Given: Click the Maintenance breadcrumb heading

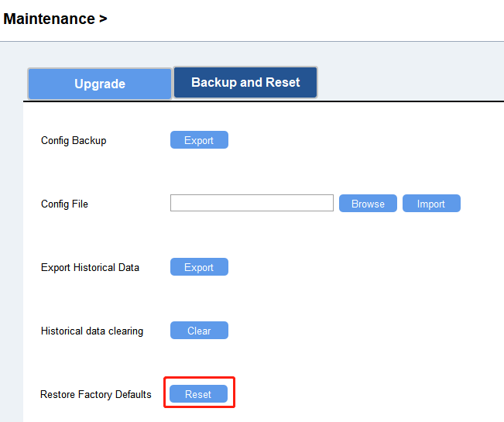Looking at the screenshot, I should pos(50,19).
